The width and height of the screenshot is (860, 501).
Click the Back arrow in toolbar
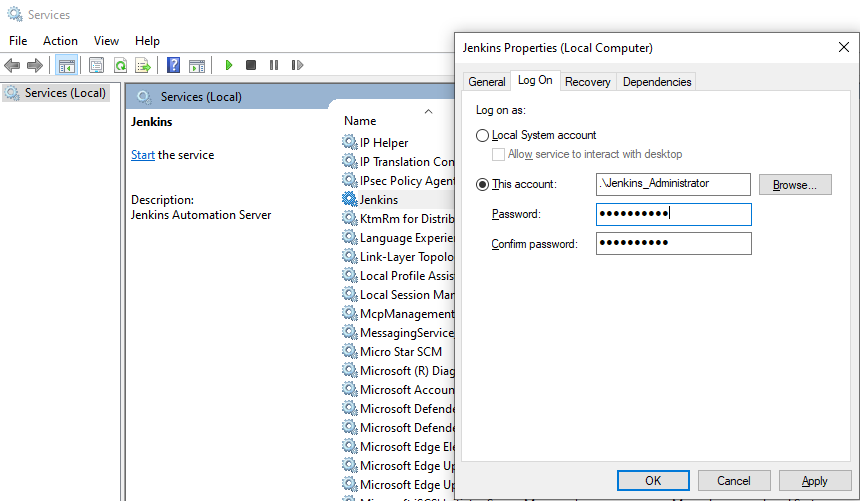tap(12, 65)
